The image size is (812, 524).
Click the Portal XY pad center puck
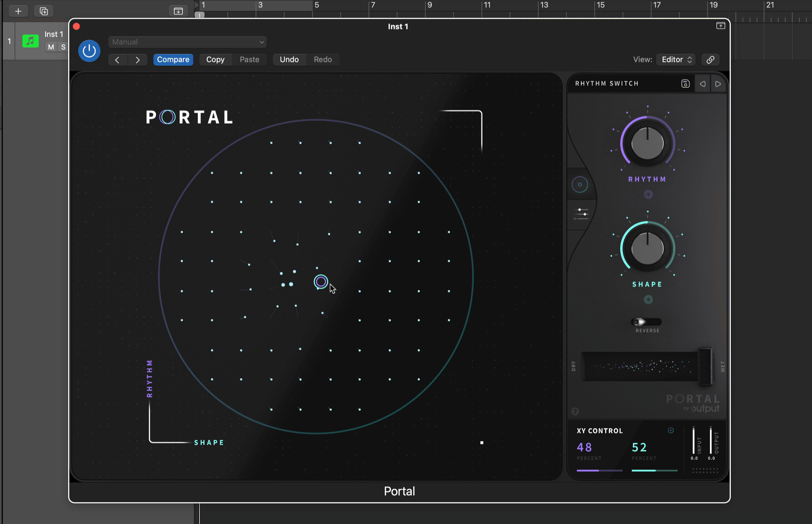(x=321, y=281)
